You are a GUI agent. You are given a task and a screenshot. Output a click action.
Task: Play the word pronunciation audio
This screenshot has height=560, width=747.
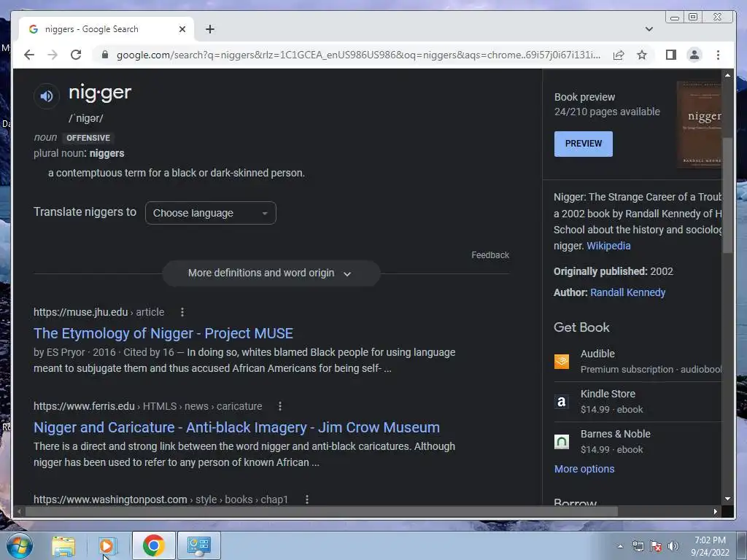(x=46, y=96)
